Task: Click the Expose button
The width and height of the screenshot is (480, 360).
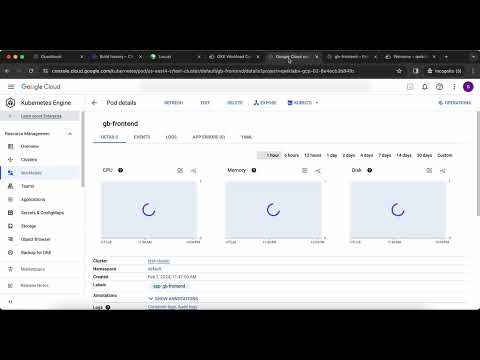Action: (265, 103)
